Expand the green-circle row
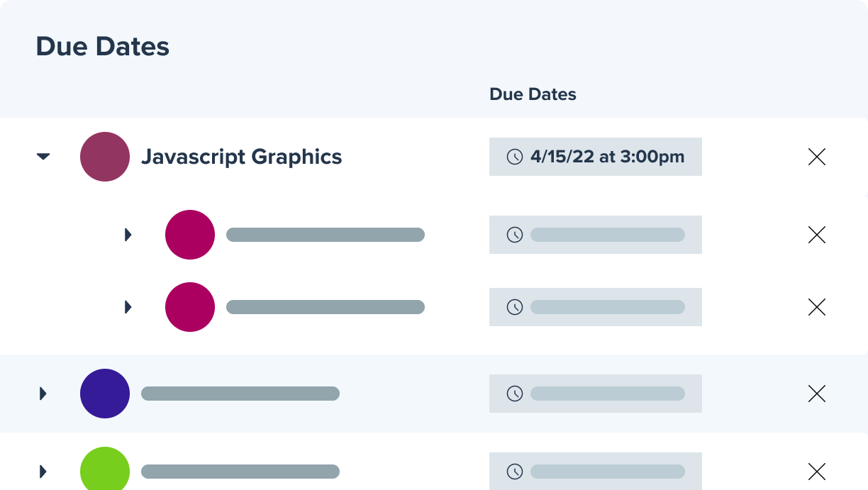The height and width of the screenshot is (490, 868). [43, 471]
